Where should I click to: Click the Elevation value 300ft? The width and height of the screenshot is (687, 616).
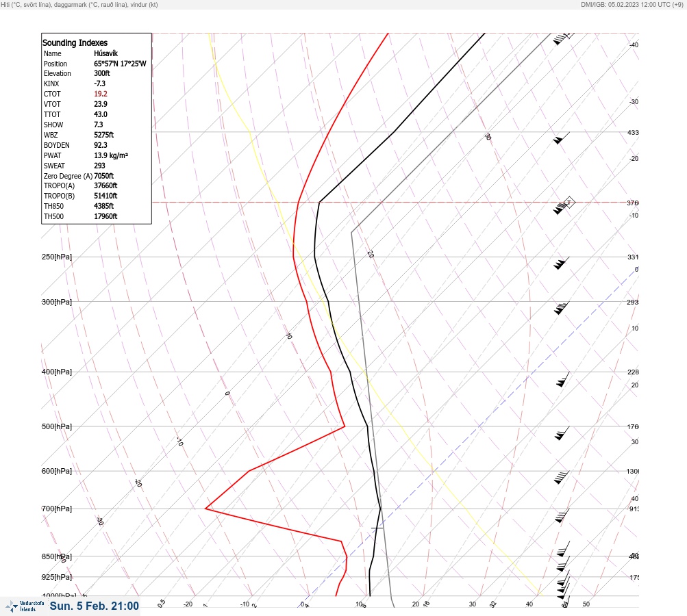pos(102,73)
